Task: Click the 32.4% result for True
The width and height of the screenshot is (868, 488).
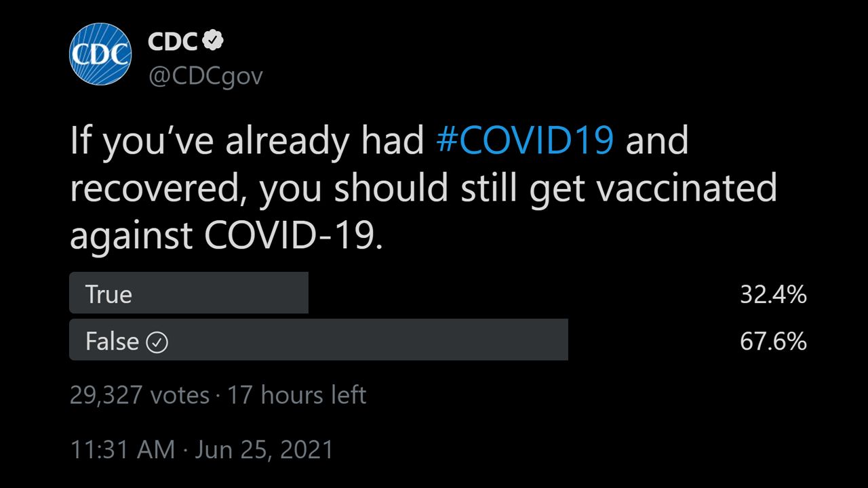Action: click(x=772, y=294)
